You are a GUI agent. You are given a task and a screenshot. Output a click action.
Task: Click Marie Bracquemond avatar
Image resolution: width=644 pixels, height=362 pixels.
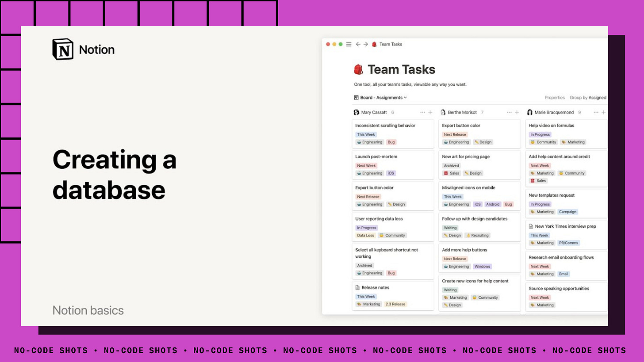point(530,112)
